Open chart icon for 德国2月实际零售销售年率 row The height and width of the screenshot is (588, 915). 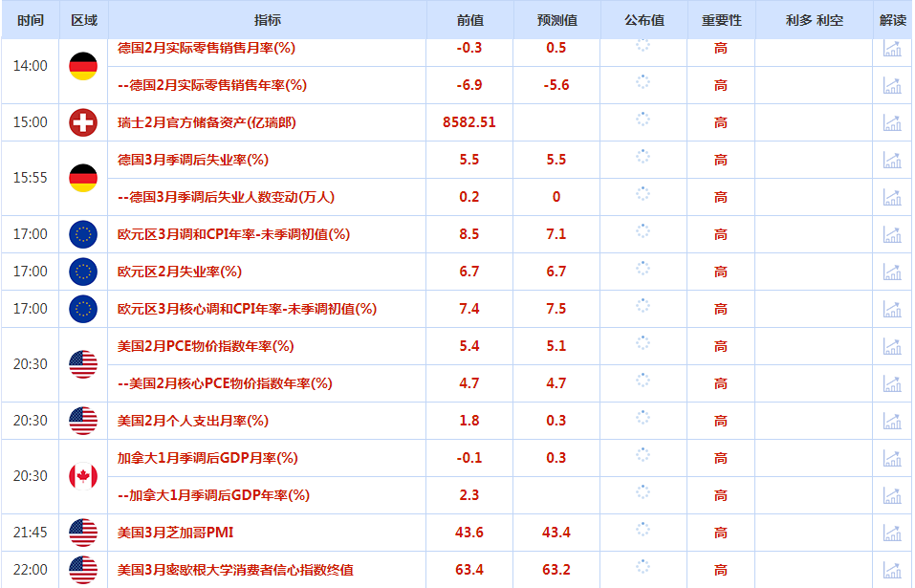point(892,85)
